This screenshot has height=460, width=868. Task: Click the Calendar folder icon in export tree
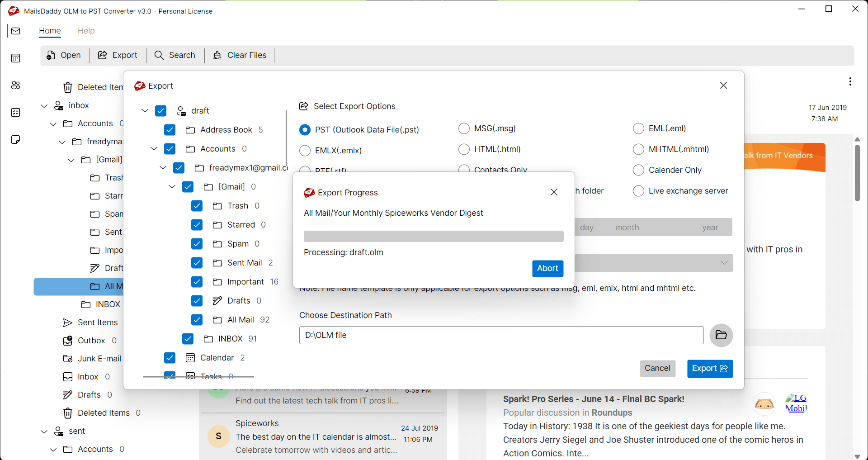pos(190,358)
